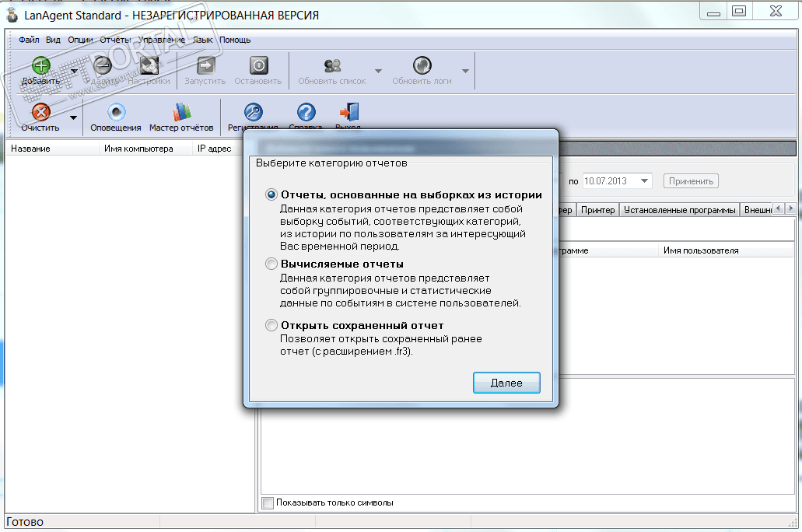Expand the dropdown arrow next to Обновить логи

465,71
